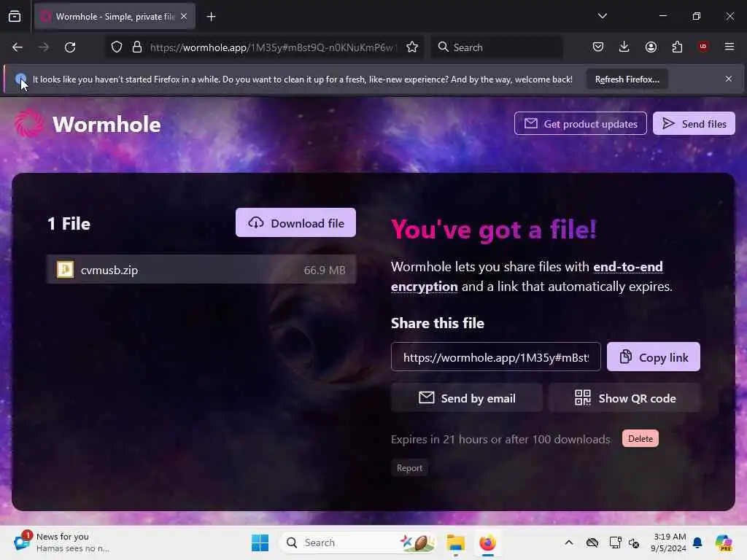Dismiss the Firefox notification bar
This screenshot has width=747, height=560.
click(729, 79)
